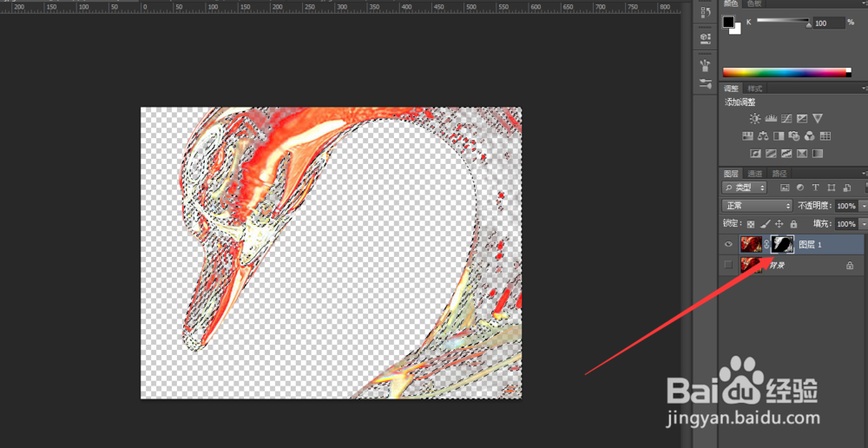Show the 背景 layer visibility box
This screenshot has height=448, width=868.
728,266
